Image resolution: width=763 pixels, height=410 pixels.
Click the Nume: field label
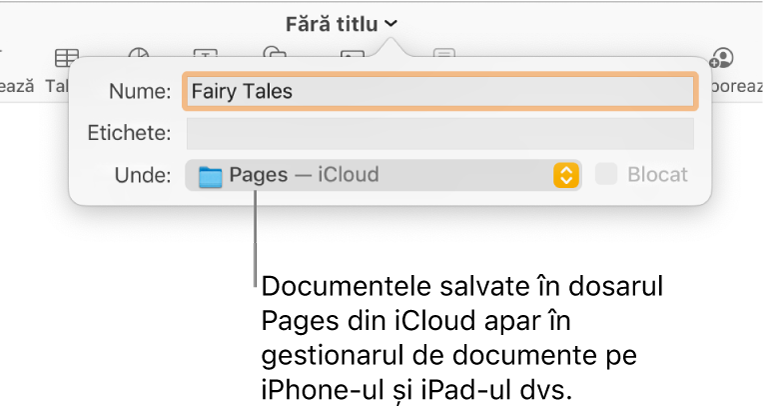tap(141, 91)
